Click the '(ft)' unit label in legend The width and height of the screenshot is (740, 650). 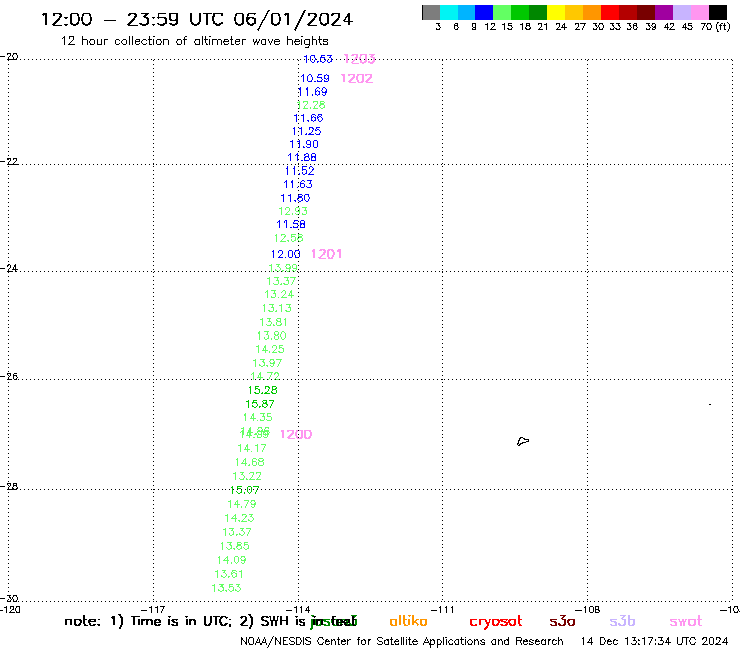pos(723,26)
